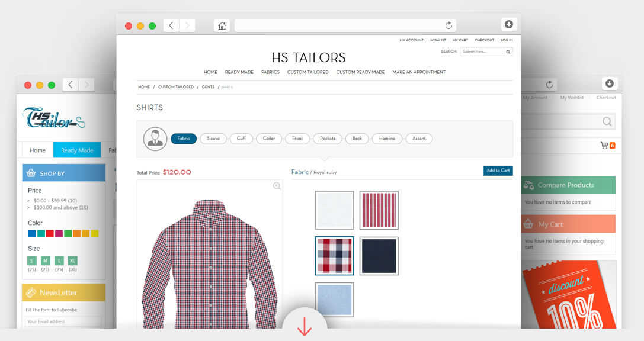This screenshot has height=341, width=644.
Task: Switch to the Ready Made tab in the left window
Action: pos(77,150)
